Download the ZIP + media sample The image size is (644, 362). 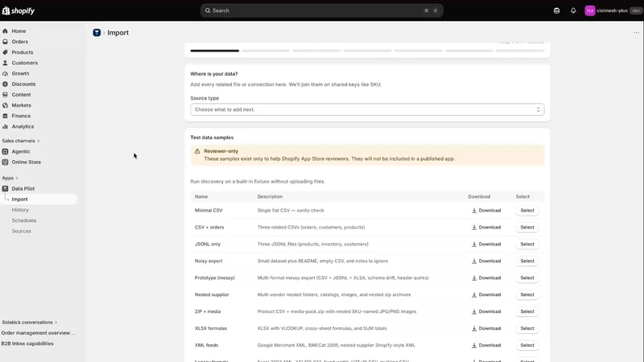point(486,311)
